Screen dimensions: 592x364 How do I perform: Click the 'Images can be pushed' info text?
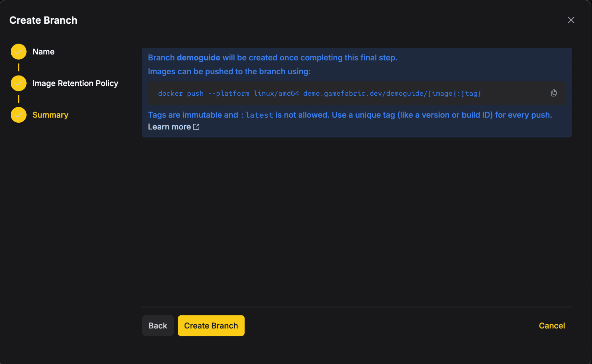(229, 71)
